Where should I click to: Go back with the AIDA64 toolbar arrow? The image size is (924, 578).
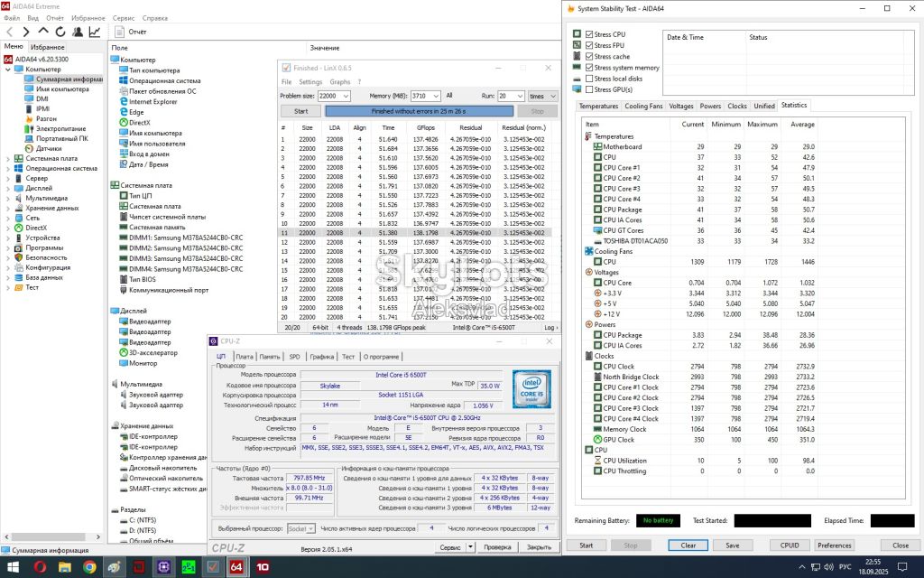click(9, 32)
